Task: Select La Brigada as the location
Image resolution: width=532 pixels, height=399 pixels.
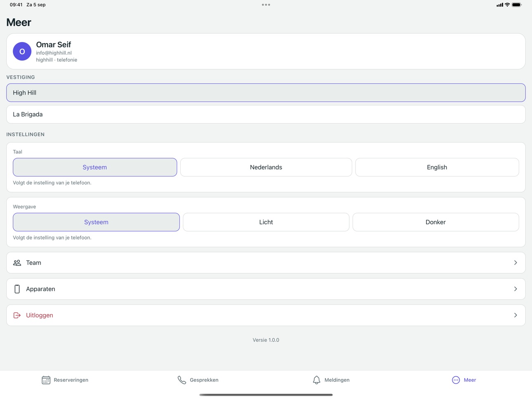Action: coord(266,114)
